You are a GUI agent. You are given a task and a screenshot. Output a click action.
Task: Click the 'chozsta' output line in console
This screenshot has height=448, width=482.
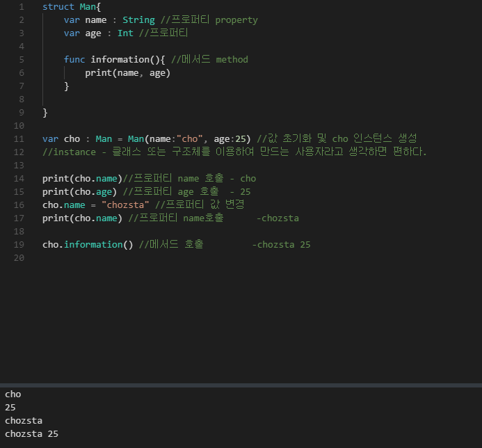click(24, 421)
